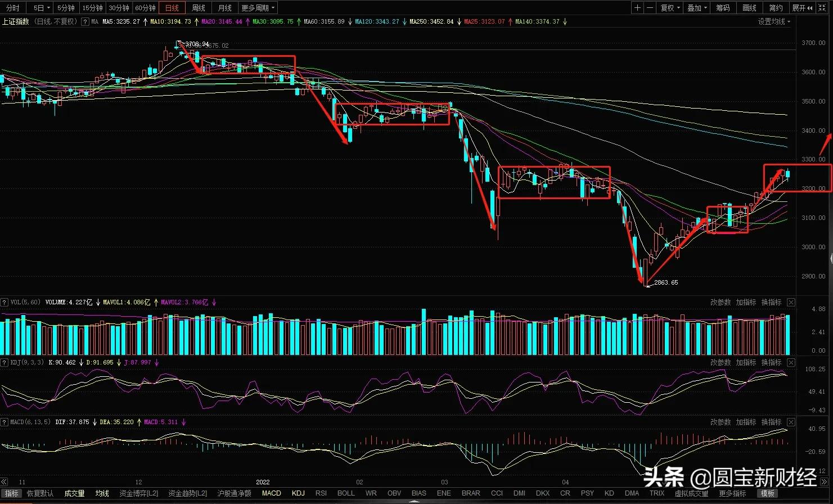
Task: Switch to 周线 weekly chart
Action: (x=199, y=8)
